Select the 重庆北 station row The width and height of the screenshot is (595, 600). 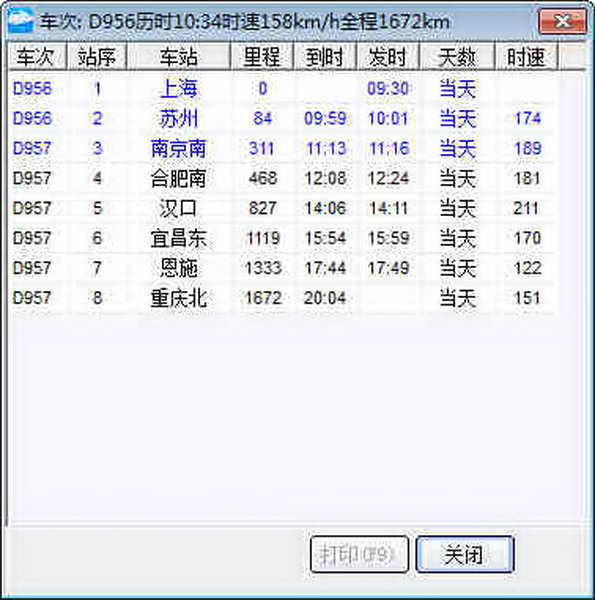pyautogui.click(x=282, y=298)
